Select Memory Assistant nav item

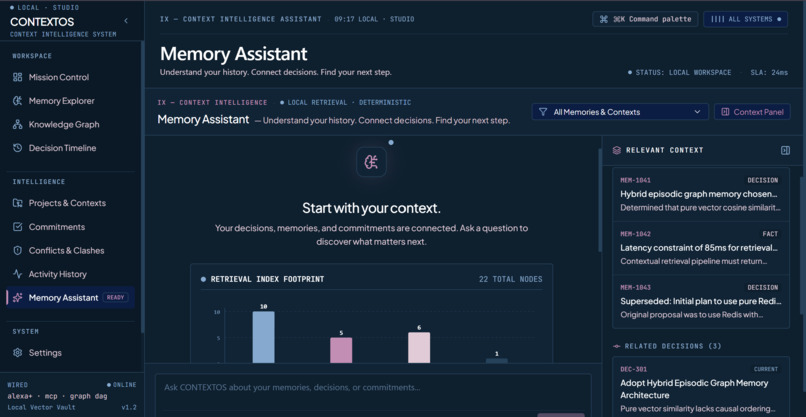point(70,298)
